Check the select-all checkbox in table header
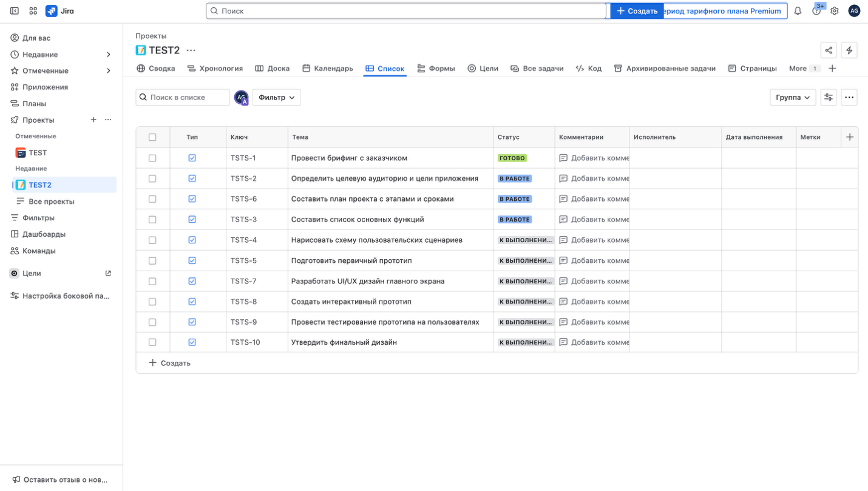This screenshot has height=491, width=868. 152,137
